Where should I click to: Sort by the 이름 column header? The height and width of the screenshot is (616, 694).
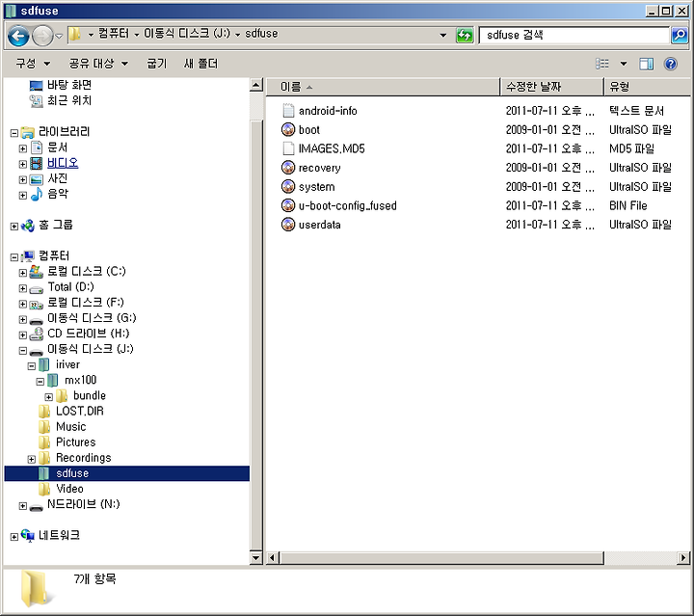point(383,87)
